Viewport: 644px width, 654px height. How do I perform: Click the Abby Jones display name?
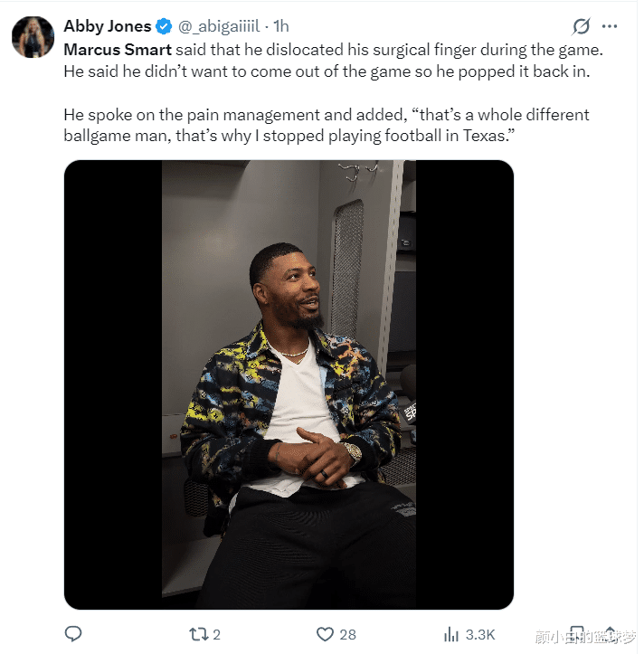[107, 26]
